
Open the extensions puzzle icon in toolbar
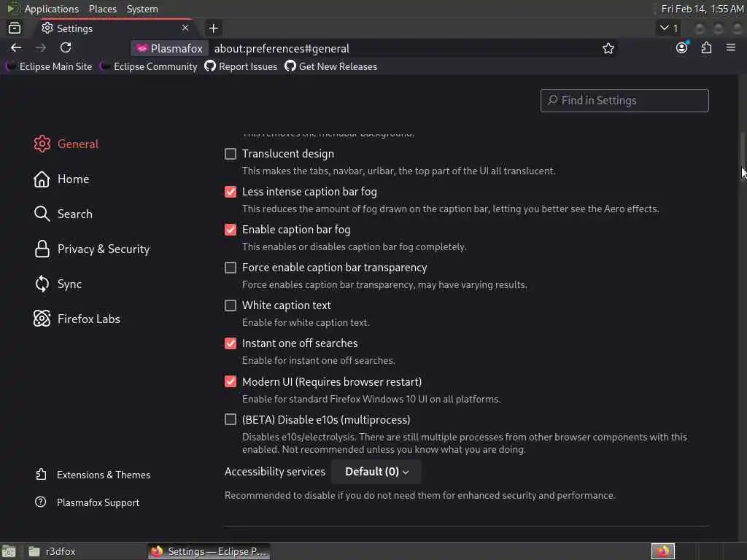pos(706,47)
